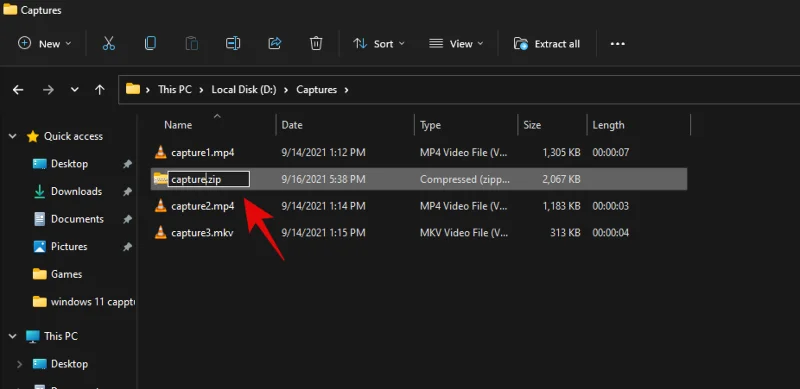Go forward with the right arrow
The image size is (800, 389).
[48, 90]
